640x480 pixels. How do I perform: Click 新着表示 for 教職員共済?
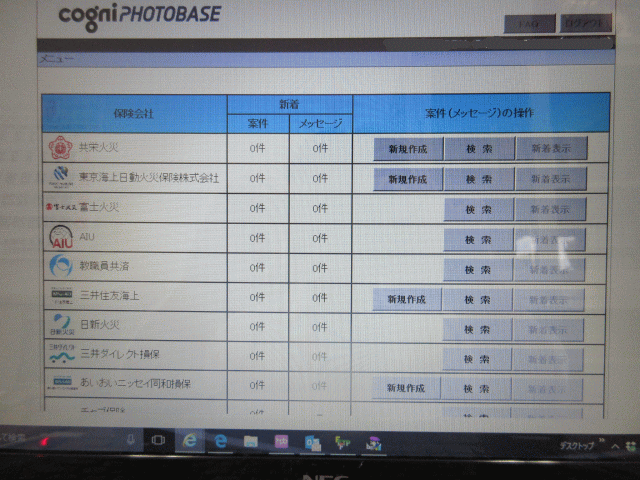[x=549, y=270]
